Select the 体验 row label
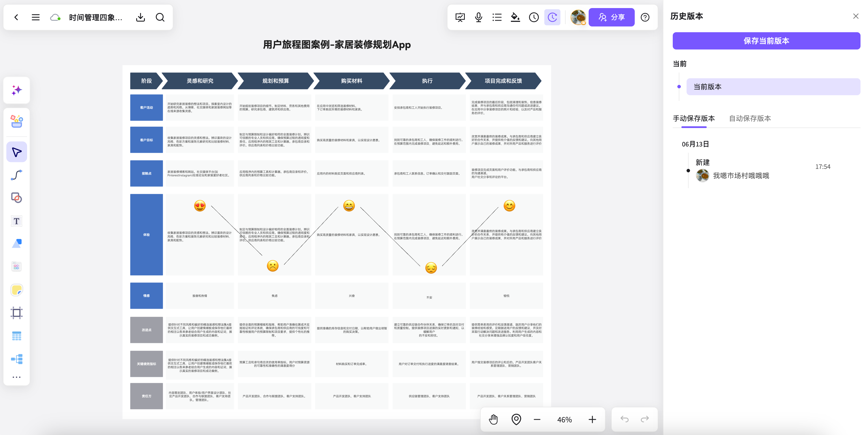Screen dimensions: 868x435 [x=146, y=235]
